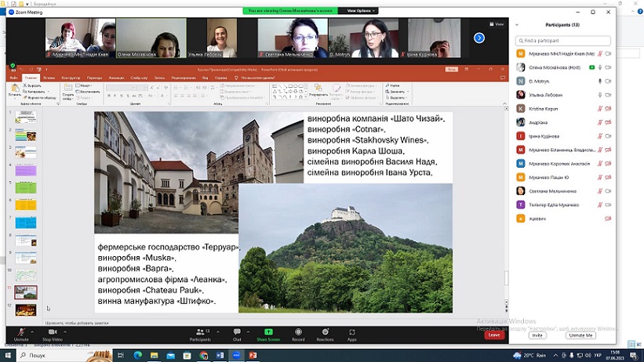Start recording with the Record button
644x362 pixels.
tap(298, 334)
